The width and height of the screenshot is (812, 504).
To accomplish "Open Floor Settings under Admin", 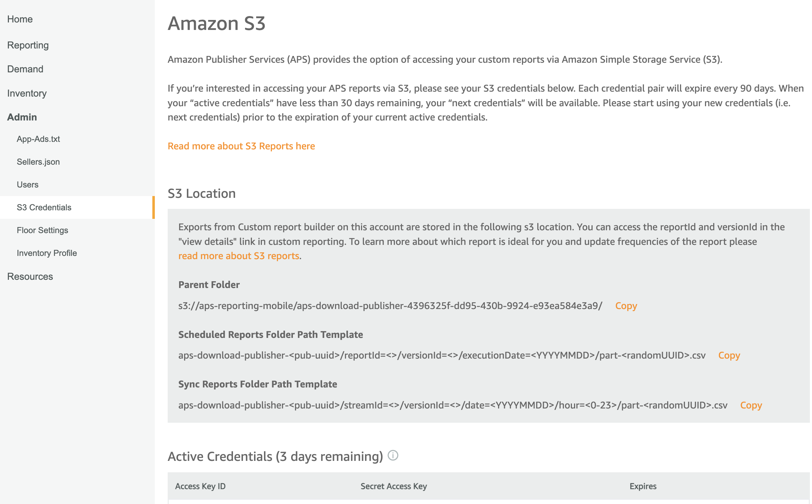I will [42, 230].
